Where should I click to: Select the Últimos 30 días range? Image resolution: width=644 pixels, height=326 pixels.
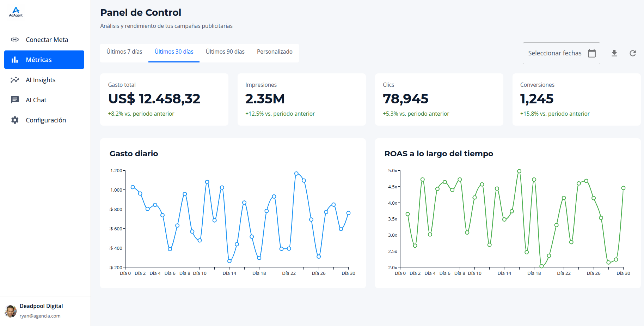click(x=174, y=52)
